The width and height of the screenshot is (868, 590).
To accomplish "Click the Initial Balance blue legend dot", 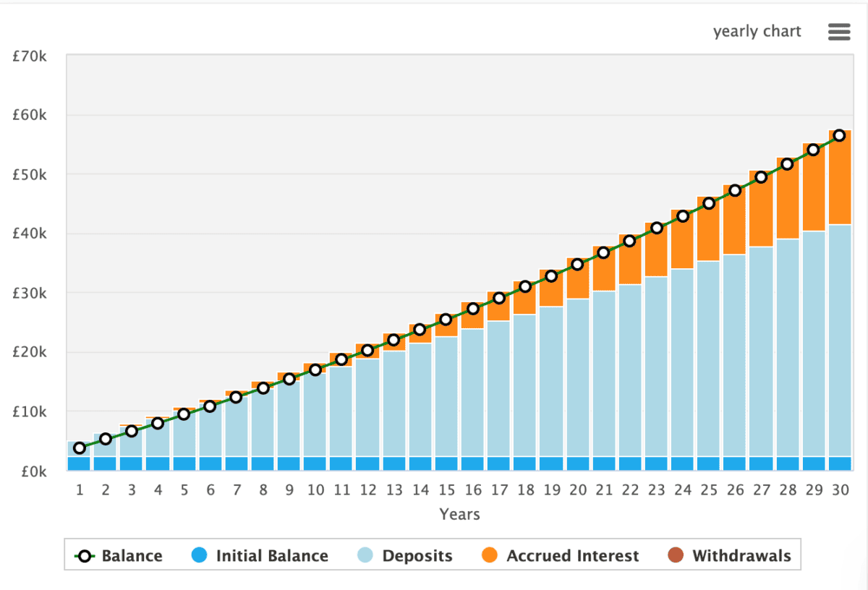I will (x=200, y=556).
